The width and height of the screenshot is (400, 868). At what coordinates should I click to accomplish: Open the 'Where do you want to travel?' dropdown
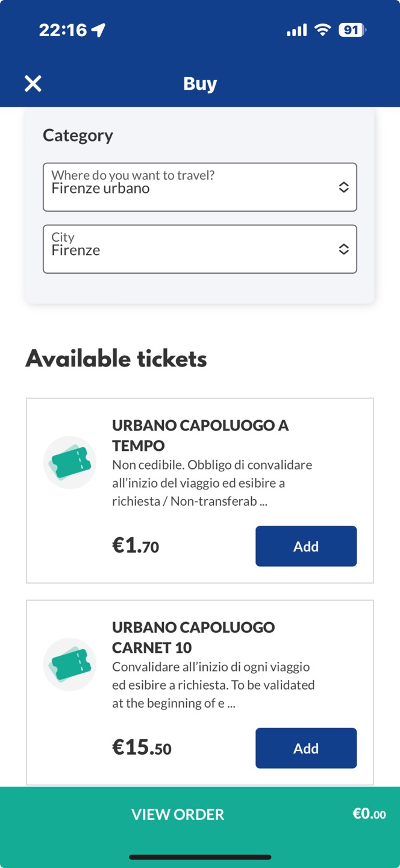(200, 187)
